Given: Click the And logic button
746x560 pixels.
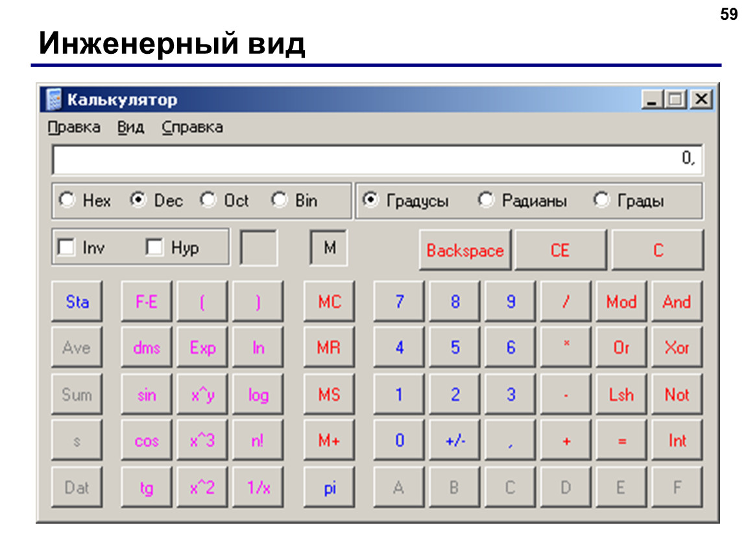Looking at the screenshot, I should [677, 301].
